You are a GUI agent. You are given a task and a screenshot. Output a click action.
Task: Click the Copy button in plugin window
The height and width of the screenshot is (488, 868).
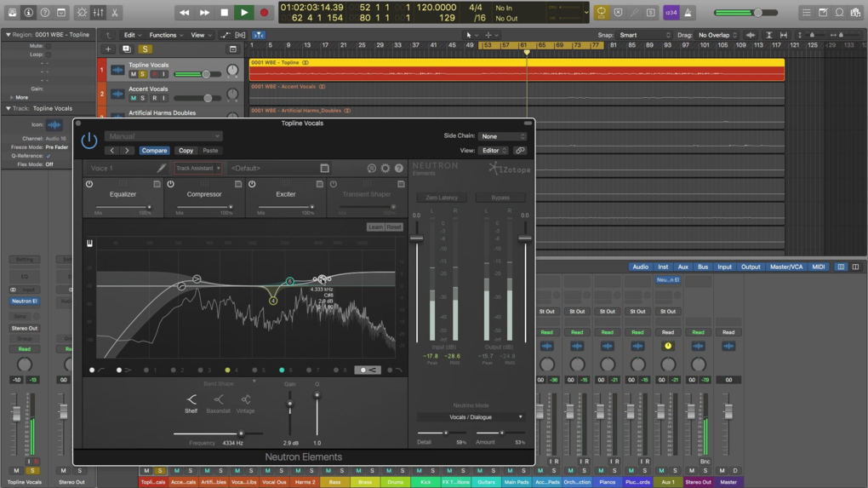[186, 151]
